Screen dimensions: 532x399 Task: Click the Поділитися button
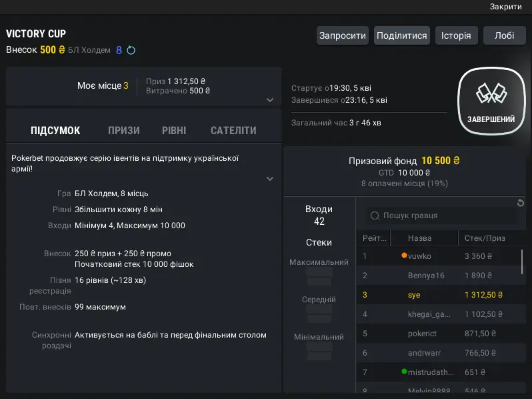tap(401, 36)
